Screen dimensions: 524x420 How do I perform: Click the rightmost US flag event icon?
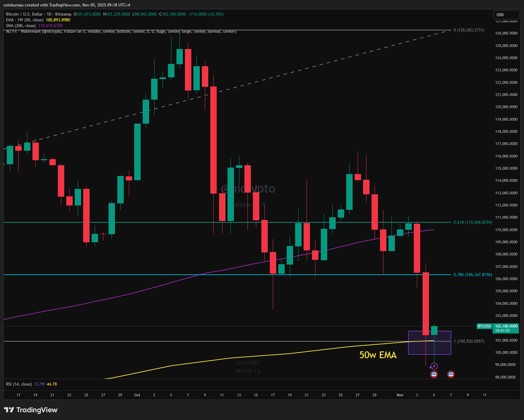point(451,374)
